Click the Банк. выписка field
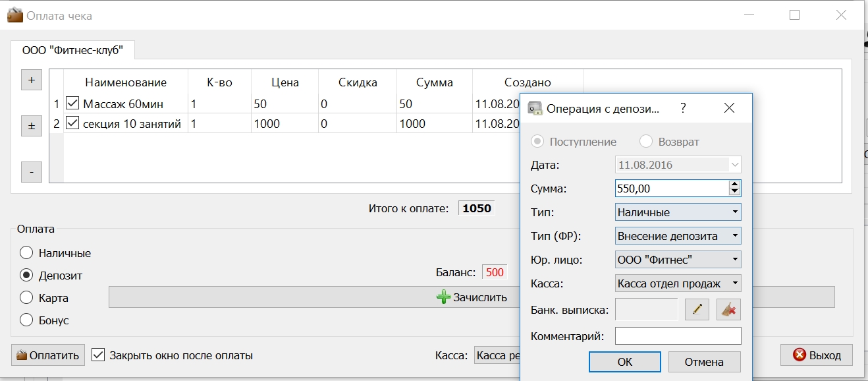The width and height of the screenshot is (868, 381). [646, 309]
